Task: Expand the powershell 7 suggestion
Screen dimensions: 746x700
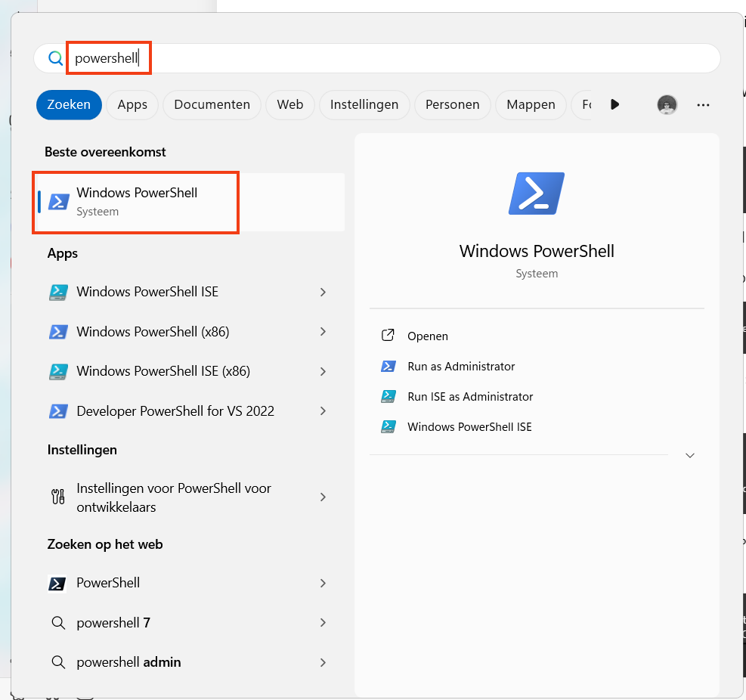Action: 323,623
